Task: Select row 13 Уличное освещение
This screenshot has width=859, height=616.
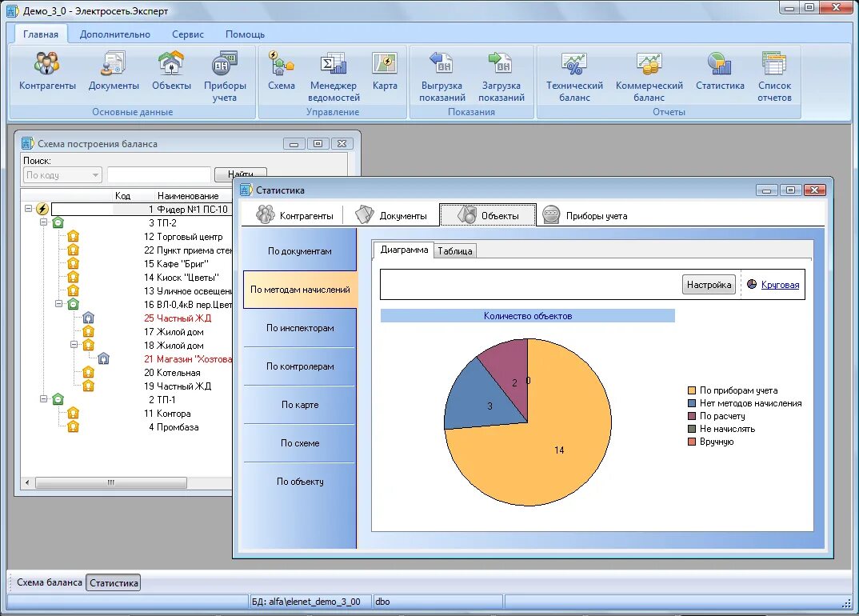Action: 187,291
